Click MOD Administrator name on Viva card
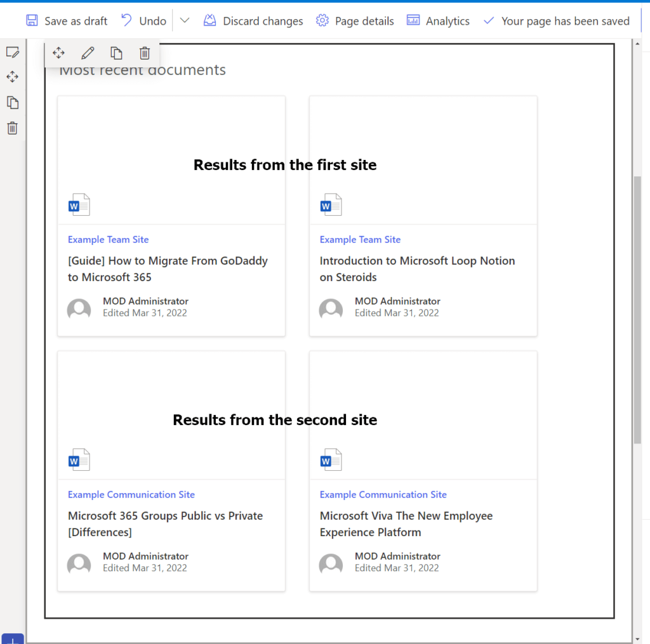The width and height of the screenshot is (650, 644). point(397,556)
